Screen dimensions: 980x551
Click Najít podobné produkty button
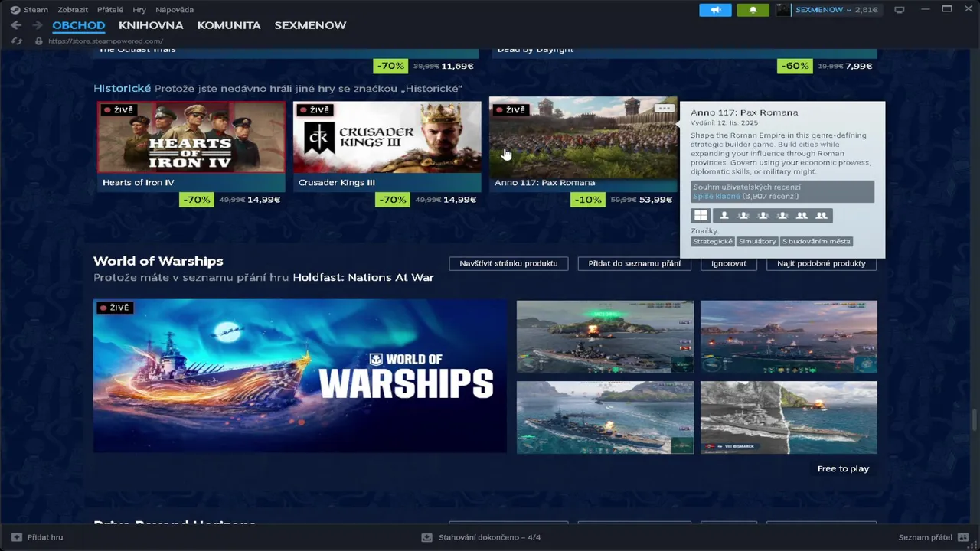pyautogui.click(x=822, y=263)
